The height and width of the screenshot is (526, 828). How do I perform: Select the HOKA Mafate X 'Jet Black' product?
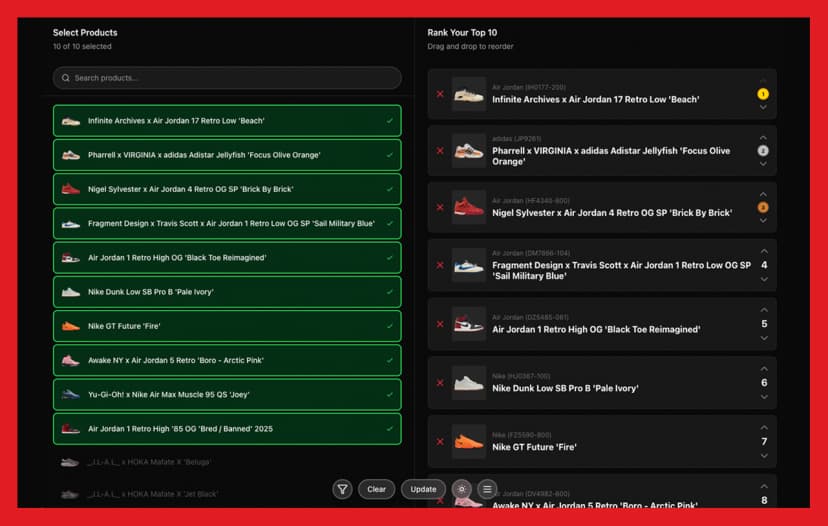pyautogui.click(x=227, y=494)
